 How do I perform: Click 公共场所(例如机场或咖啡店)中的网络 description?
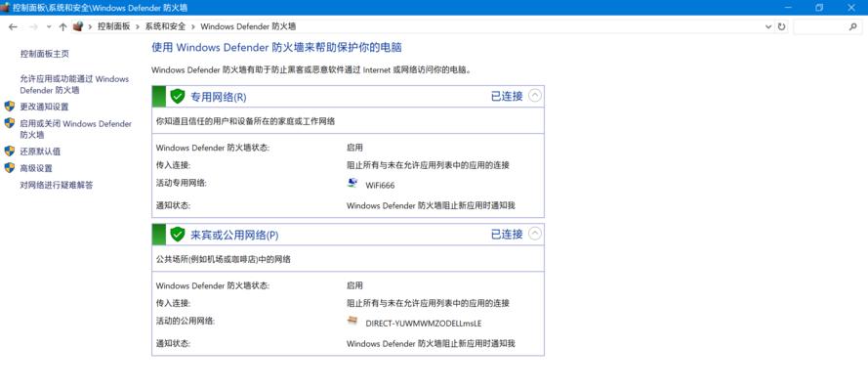pos(224,259)
